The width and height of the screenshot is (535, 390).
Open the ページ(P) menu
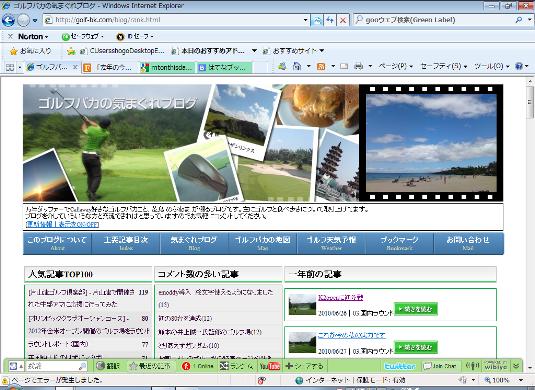point(395,66)
